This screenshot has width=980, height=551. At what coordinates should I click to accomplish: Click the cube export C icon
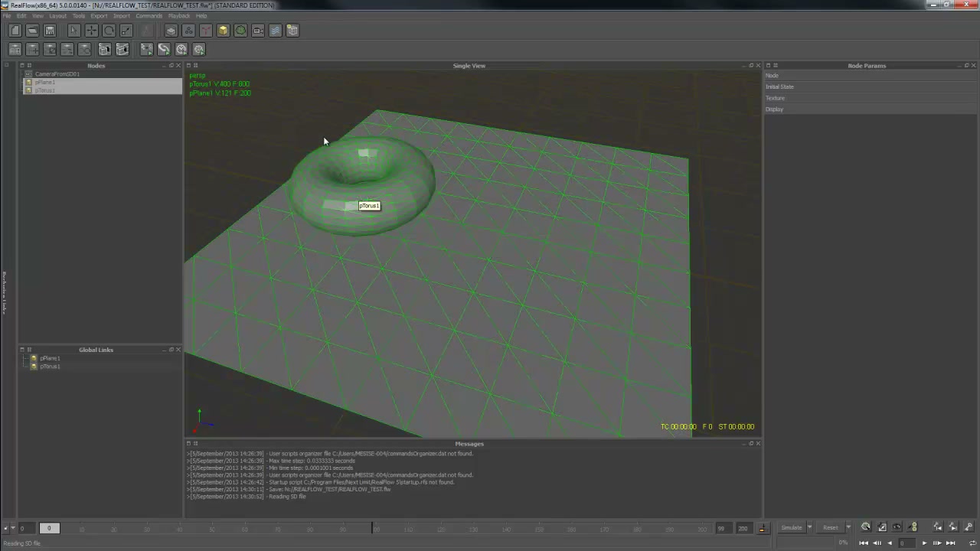pyautogui.click(x=105, y=49)
